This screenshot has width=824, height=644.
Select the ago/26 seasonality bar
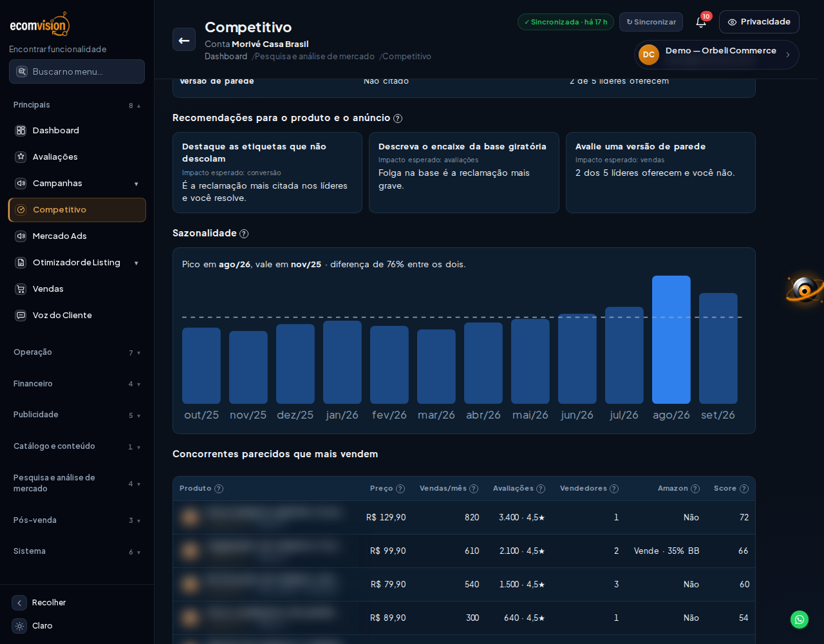tap(671, 339)
